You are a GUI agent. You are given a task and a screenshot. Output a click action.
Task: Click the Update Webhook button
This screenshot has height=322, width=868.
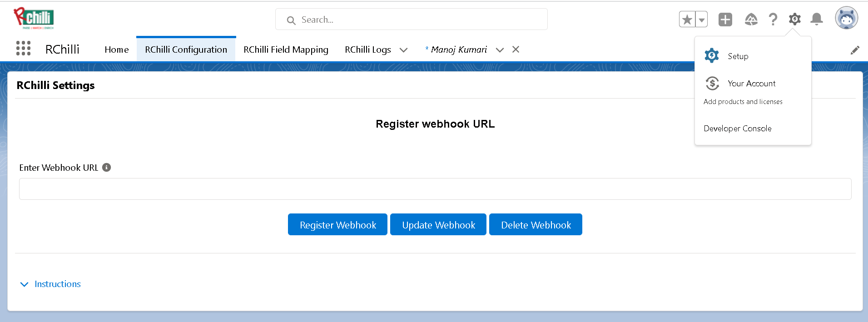tap(438, 224)
